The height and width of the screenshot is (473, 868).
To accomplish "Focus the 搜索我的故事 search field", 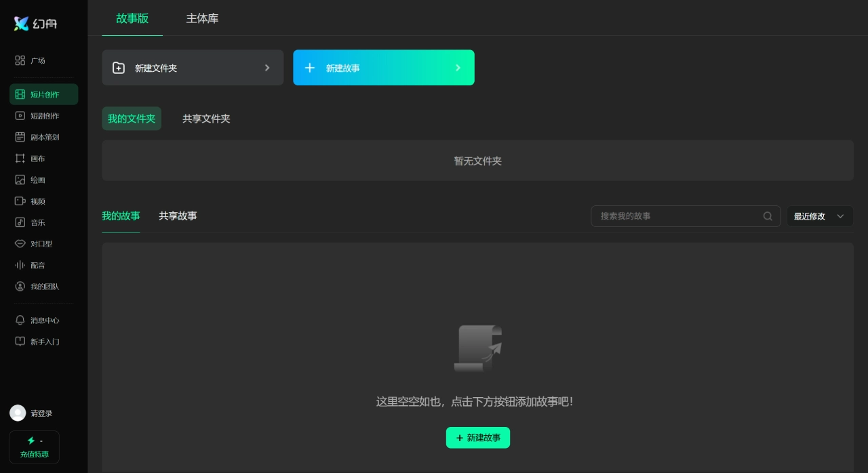I will click(686, 216).
